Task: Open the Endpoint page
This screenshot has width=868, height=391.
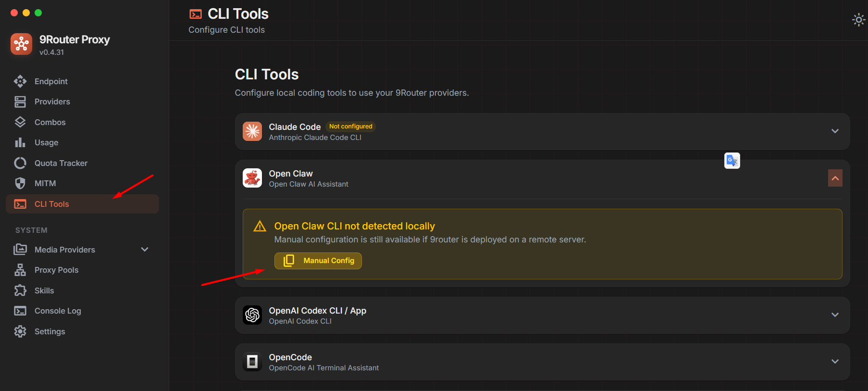Action: 82,81
